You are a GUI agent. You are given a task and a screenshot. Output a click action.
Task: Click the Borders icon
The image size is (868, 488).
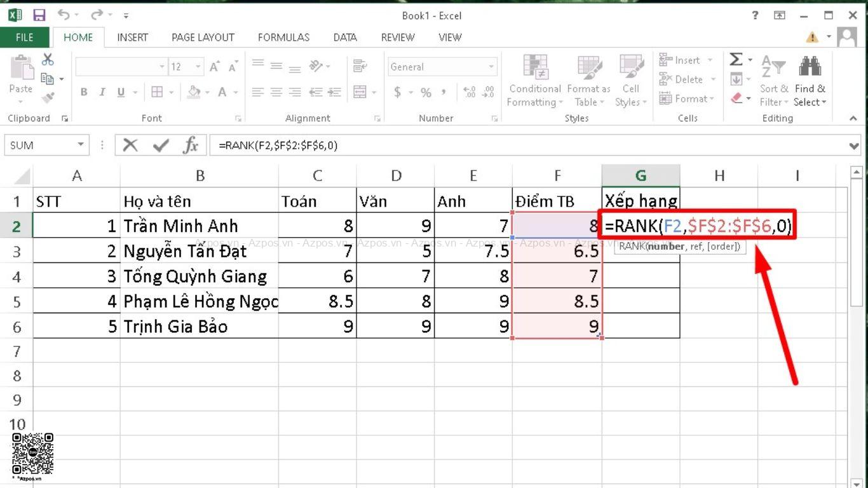[x=157, y=92]
